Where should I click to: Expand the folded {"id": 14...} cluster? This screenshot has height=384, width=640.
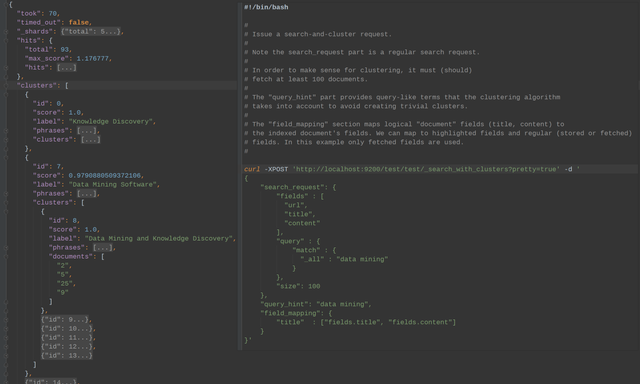tap(51, 382)
